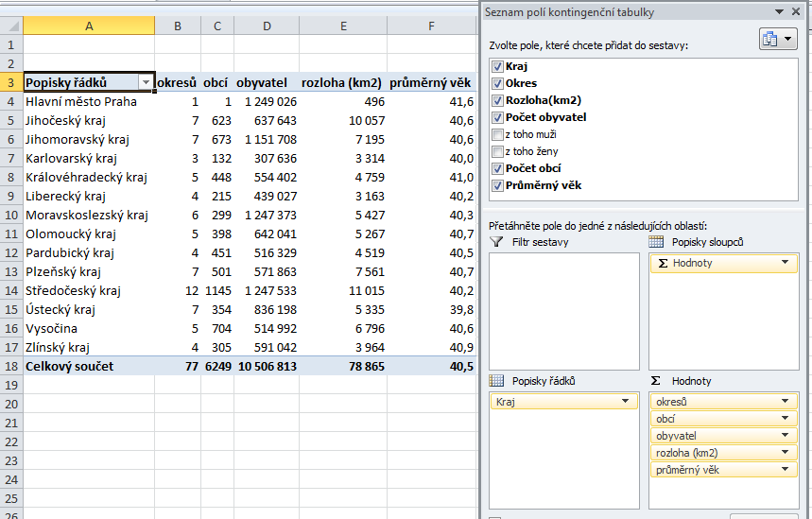Image resolution: width=812 pixels, height=519 pixels.
Task: Open the obyvatel value field dropdown
Action: coord(786,436)
